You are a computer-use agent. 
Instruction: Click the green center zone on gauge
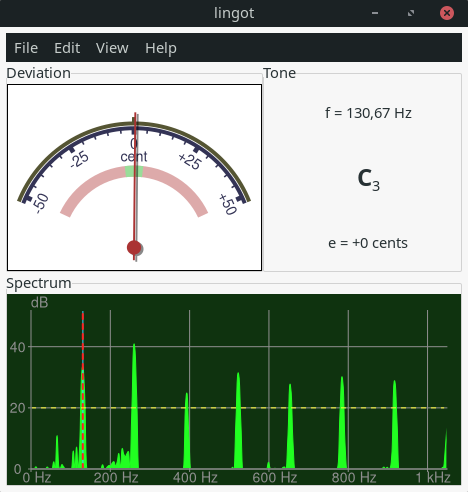tap(134, 171)
